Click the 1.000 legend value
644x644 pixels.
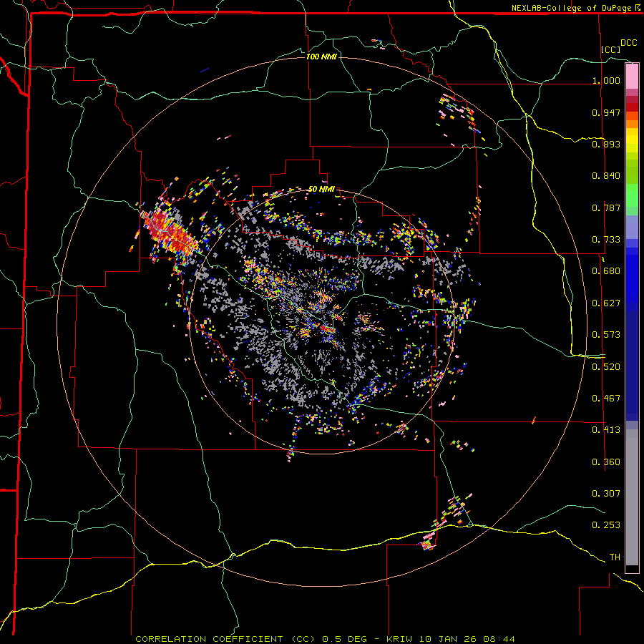pos(606,80)
